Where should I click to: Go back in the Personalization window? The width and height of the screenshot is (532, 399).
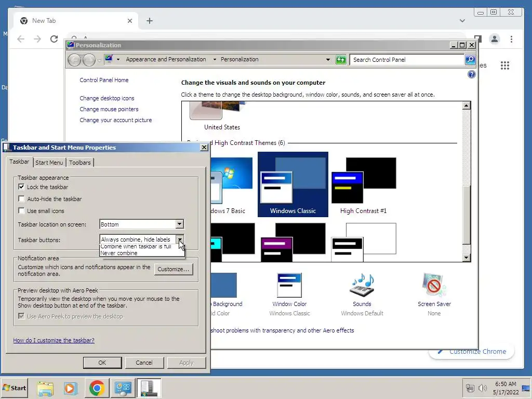click(x=74, y=60)
